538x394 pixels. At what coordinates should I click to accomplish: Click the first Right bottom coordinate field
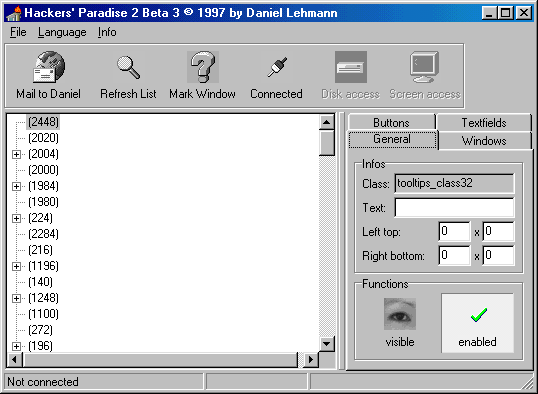coord(454,255)
